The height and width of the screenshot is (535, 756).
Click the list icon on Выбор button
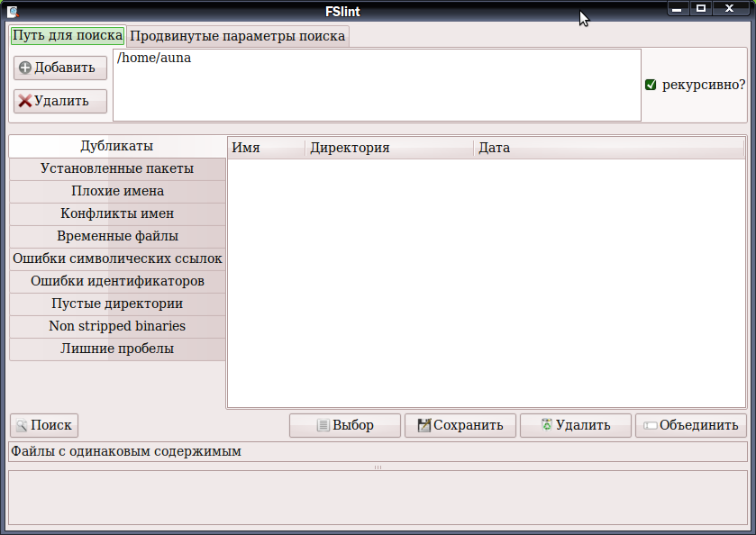point(323,425)
